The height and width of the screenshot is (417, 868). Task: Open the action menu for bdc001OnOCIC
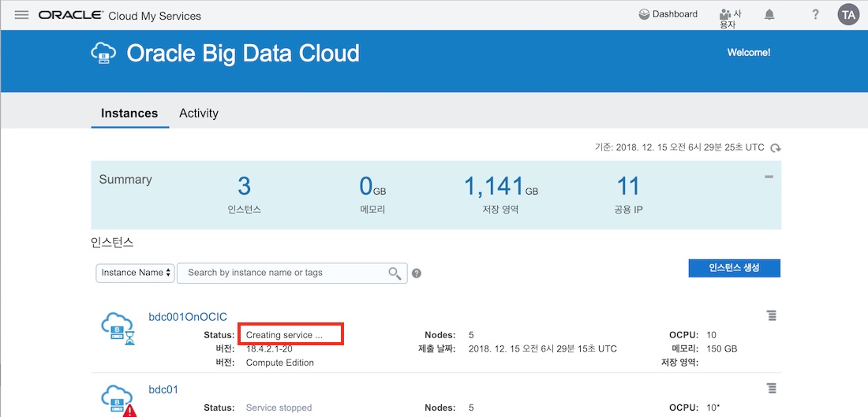[771, 315]
